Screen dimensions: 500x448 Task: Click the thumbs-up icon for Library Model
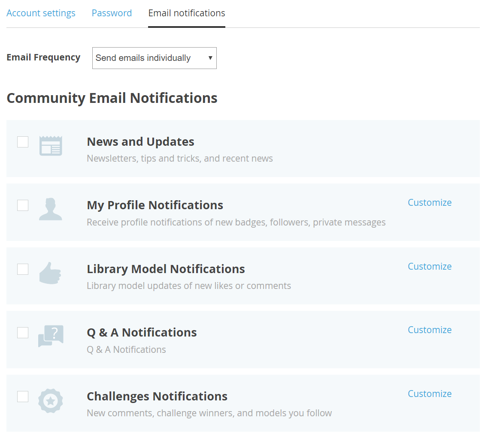50,273
